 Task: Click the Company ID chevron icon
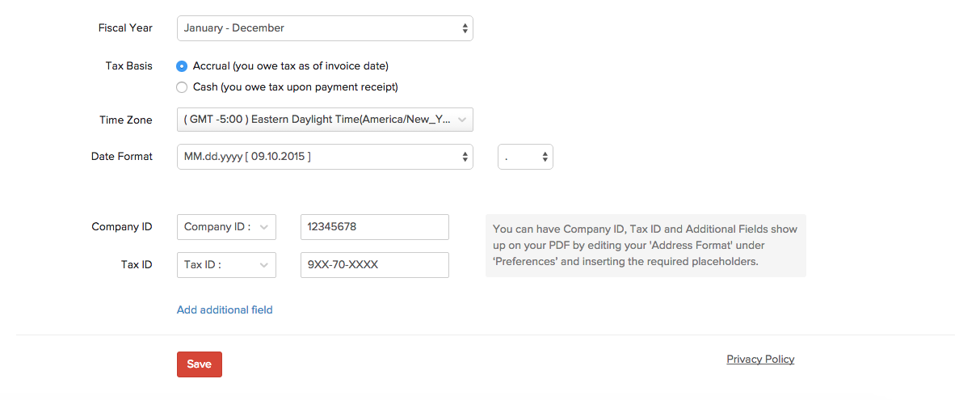click(264, 227)
